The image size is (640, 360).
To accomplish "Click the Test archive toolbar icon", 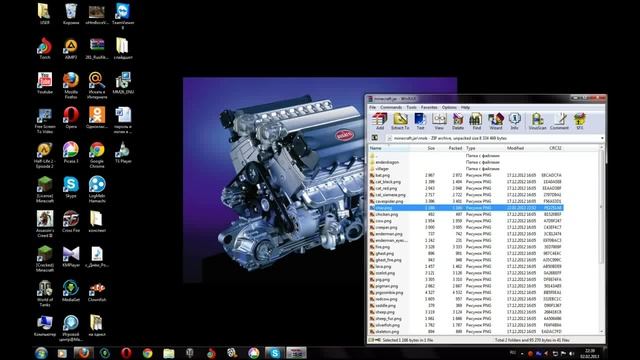I will [420, 121].
